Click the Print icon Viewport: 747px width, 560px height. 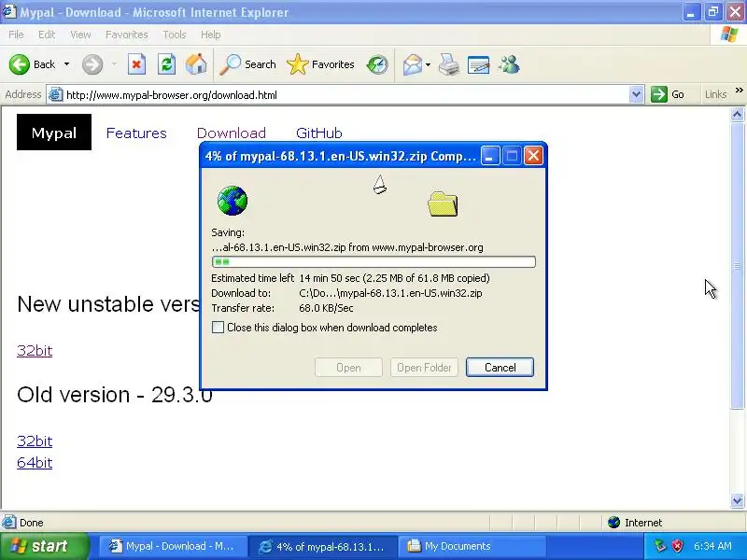(448, 64)
